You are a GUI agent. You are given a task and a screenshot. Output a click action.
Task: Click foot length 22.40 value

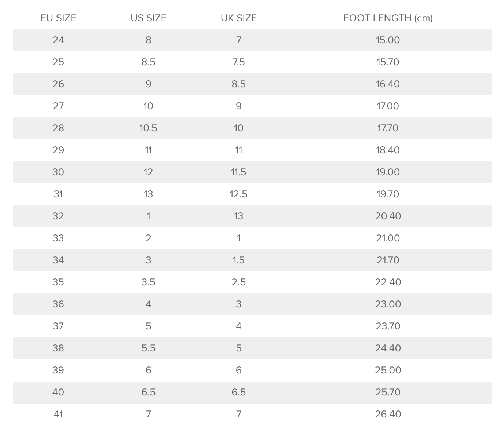[388, 282]
